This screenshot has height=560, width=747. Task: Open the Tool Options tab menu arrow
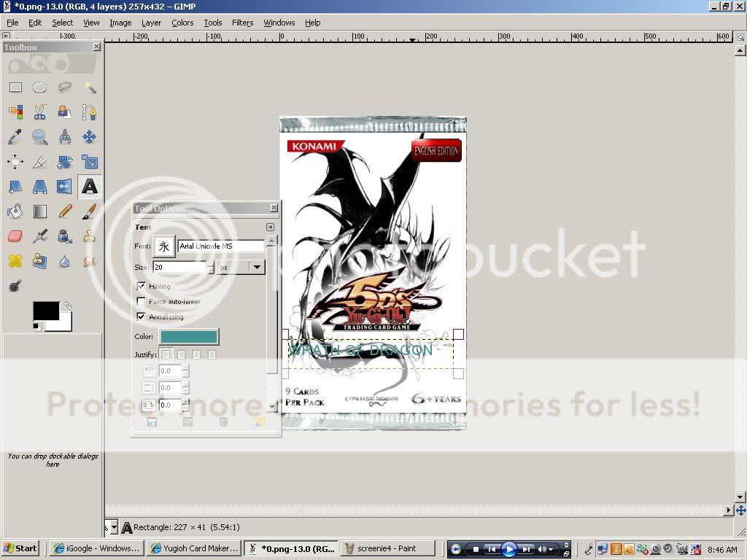click(x=270, y=227)
